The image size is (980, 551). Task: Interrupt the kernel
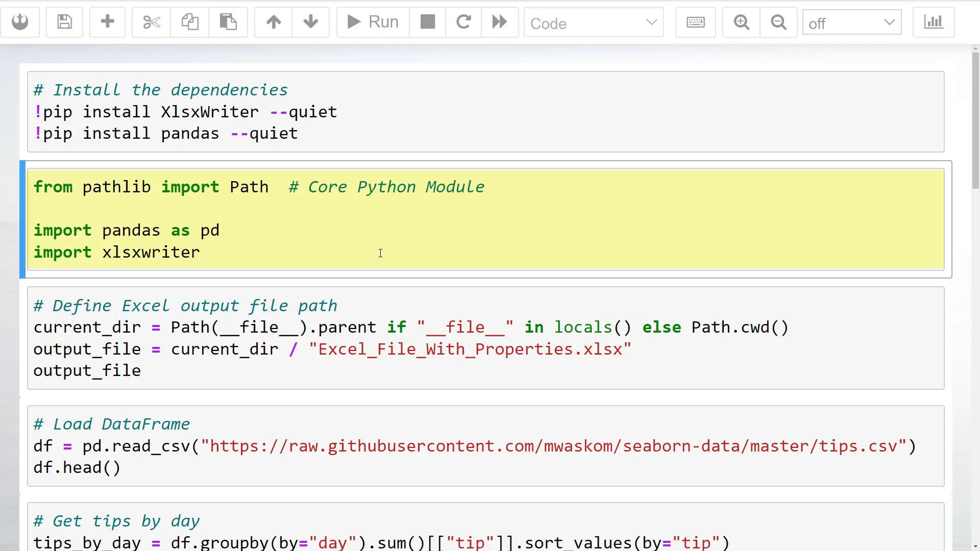click(427, 22)
